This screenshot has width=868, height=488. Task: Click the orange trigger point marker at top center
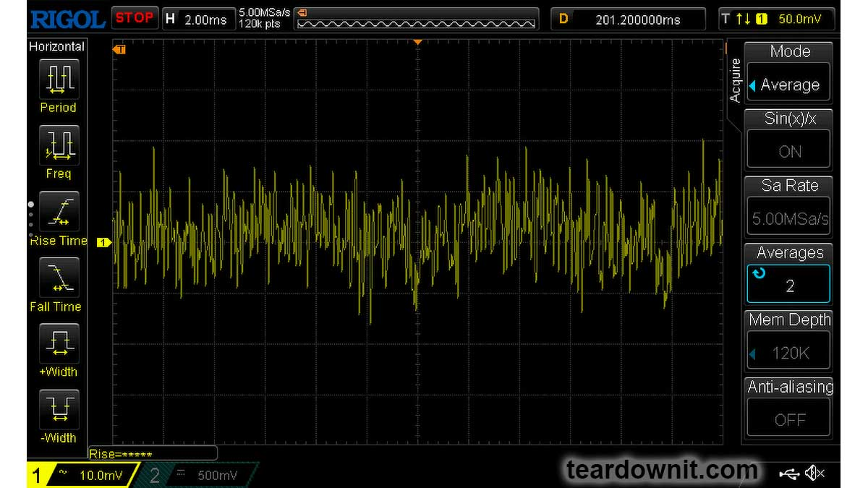pyautogui.click(x=417, y=43)
